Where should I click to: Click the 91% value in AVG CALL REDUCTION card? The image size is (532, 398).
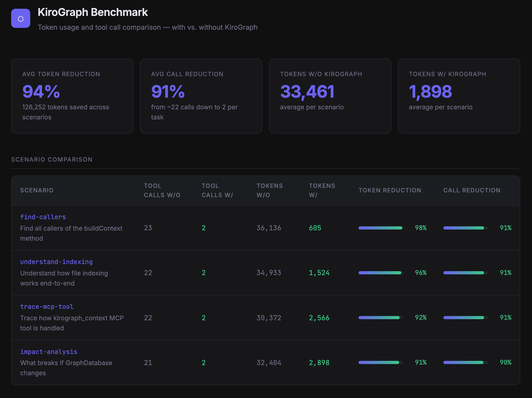(x=168, y=92)
